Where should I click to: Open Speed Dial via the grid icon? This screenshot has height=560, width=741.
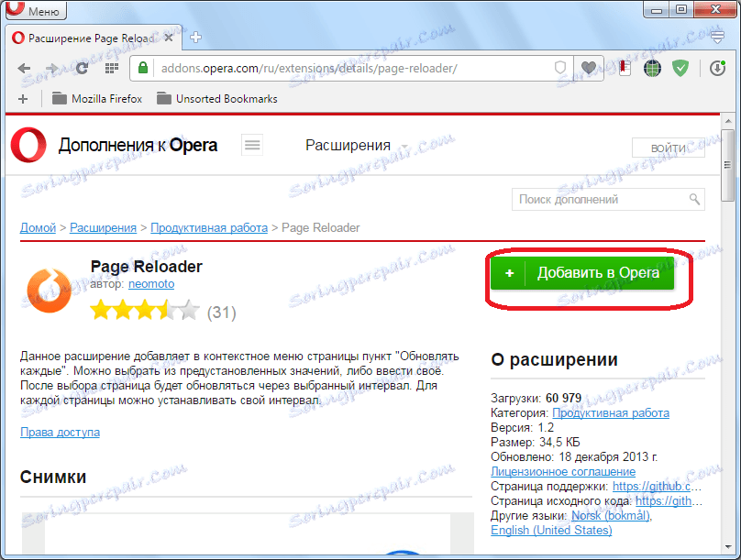pos(111,68)
